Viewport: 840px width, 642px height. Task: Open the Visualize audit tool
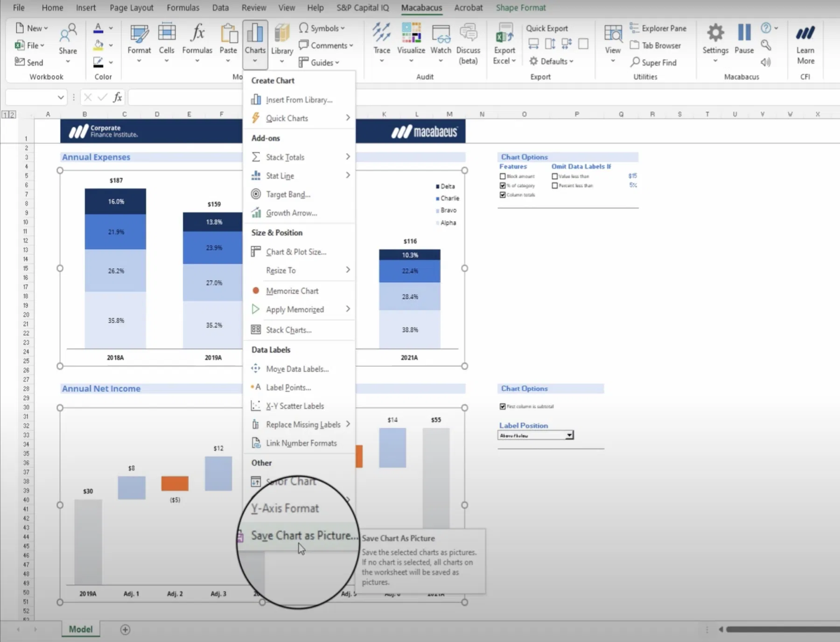[411, 42]
